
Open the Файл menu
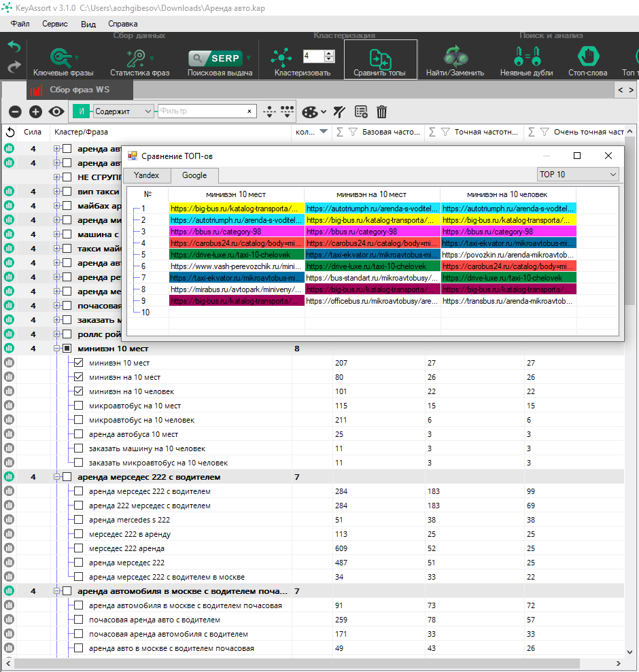pos(20,24)
